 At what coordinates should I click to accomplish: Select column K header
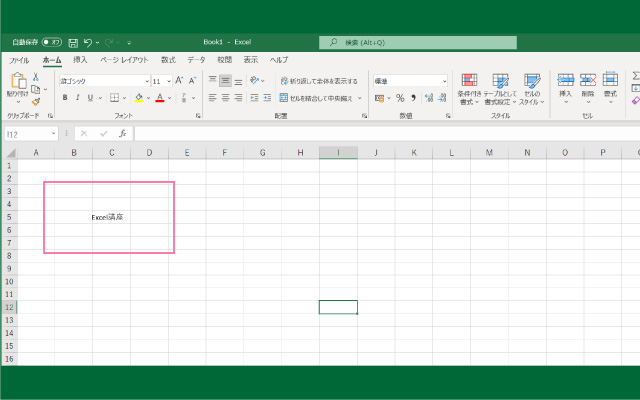tap(414, 153)
